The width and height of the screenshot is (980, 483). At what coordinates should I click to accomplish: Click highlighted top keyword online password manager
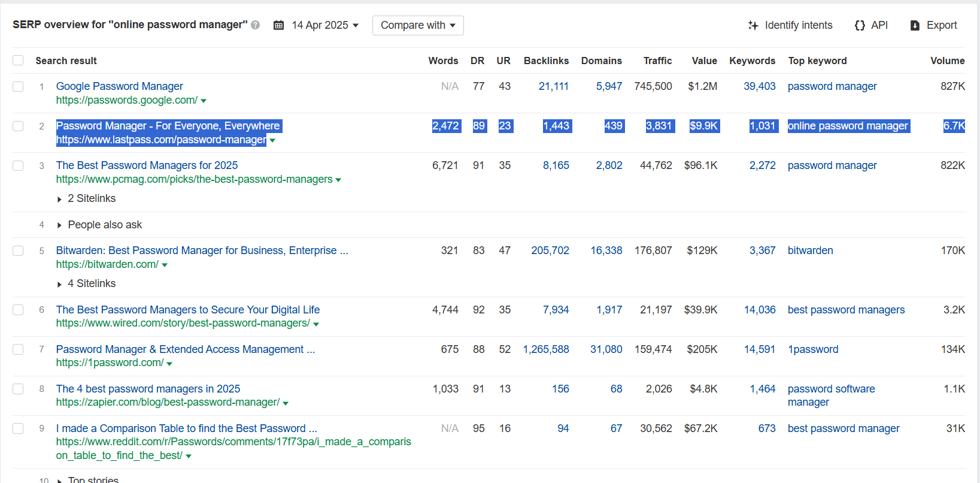tap(848, 126)
